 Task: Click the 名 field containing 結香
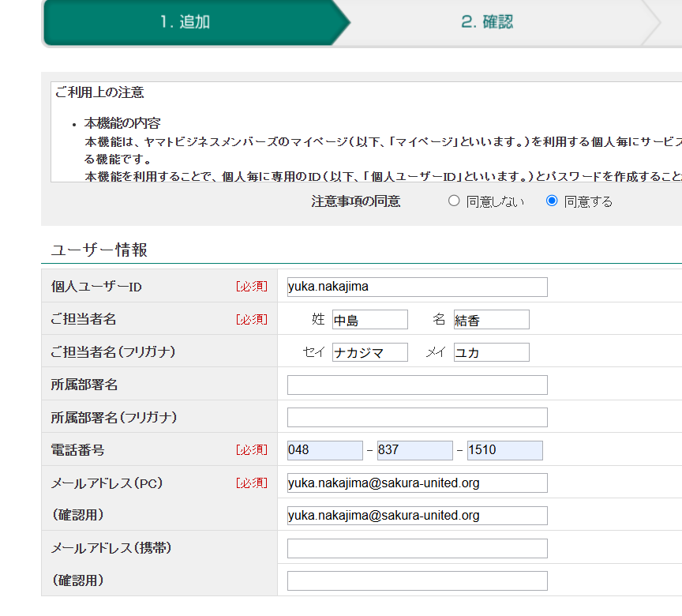pyautogui.click(x=491, y=320)
